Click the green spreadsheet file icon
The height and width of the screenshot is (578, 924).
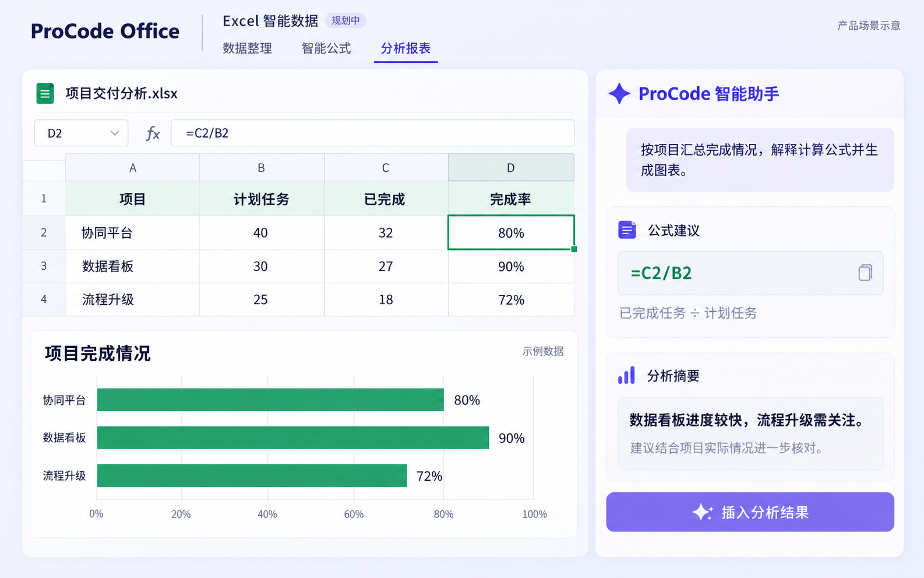45,93
